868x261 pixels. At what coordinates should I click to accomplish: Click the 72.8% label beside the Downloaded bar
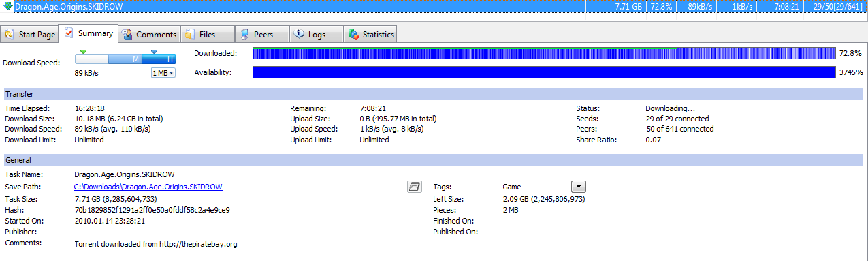850,53
